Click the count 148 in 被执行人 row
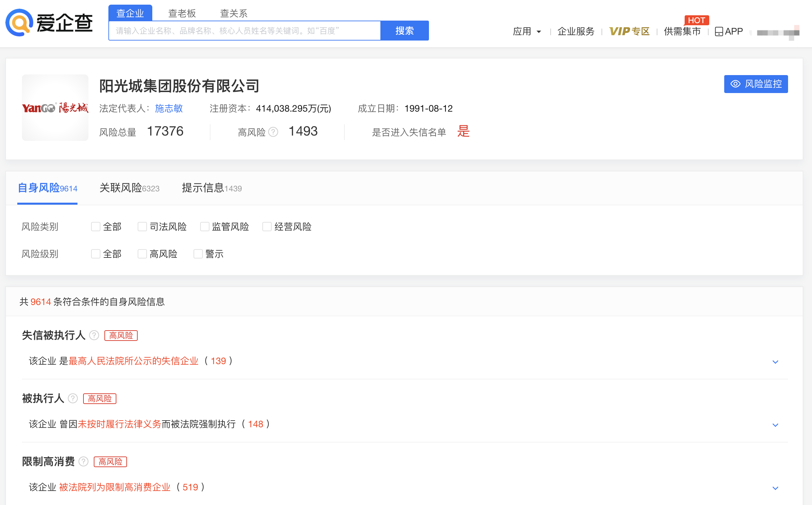The image size is (812, 505). (x=255, y=424)
